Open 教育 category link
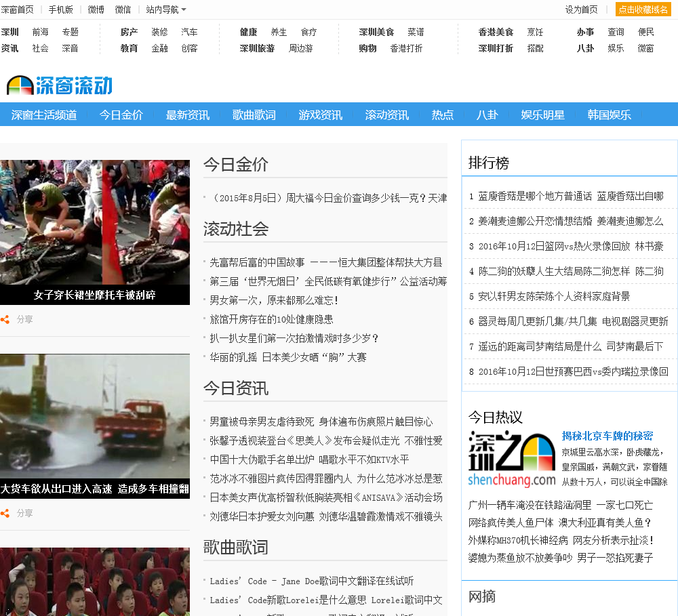This screenshot has height=616, width=678. point(129,48)
